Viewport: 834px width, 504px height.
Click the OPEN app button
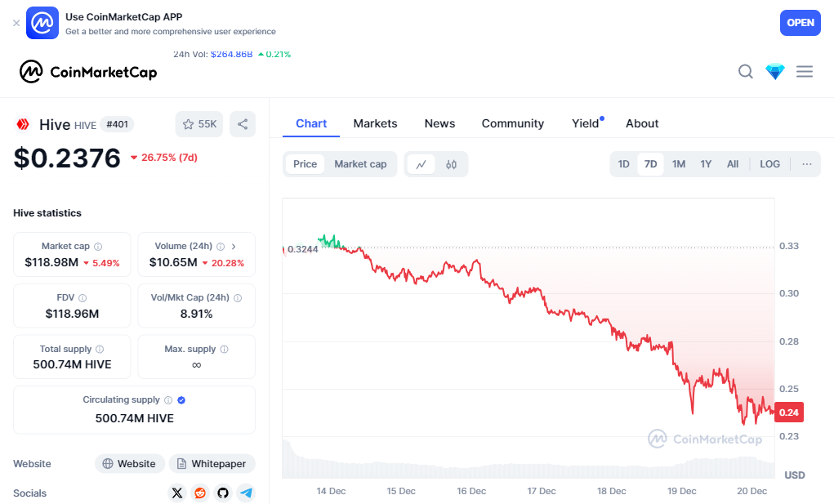point(800,23)
